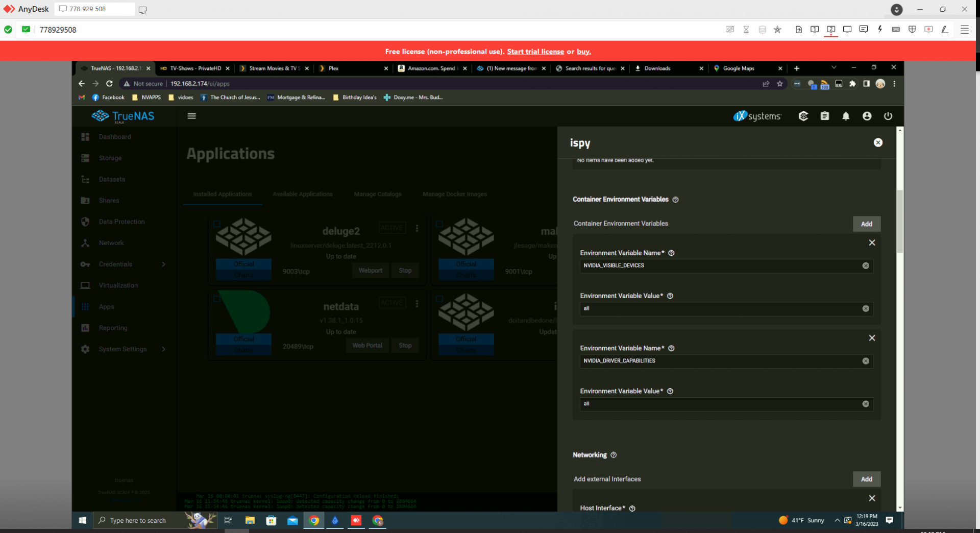Screen dimensions: 980x533
Task: Open File Explorer from remote taskbar
Action: (250, 520)
